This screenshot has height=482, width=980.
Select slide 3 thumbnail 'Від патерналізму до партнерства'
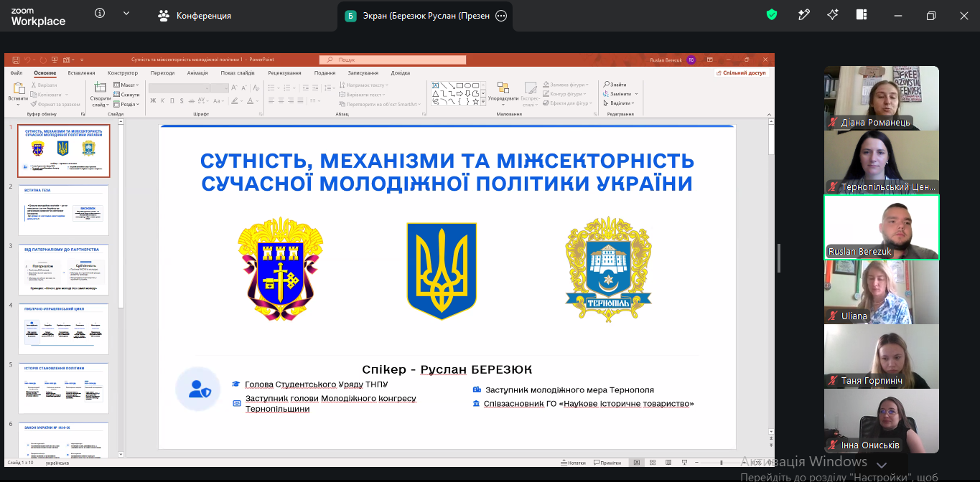pyautogui.click(x=63, y=269)
